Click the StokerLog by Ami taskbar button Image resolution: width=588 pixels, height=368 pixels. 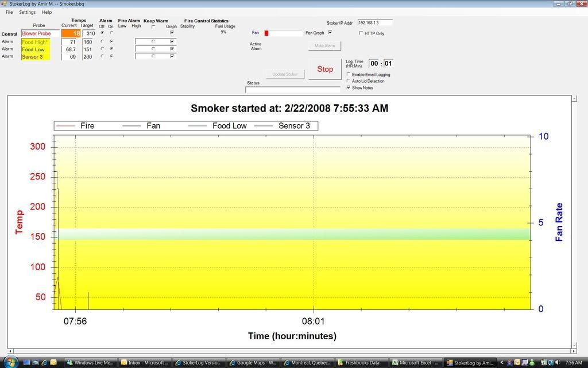pos(471,363)
